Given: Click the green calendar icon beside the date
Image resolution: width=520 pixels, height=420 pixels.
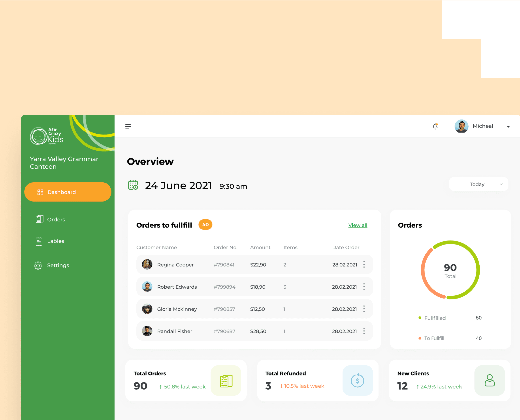Looking at the screenshot, I should 133,185.
